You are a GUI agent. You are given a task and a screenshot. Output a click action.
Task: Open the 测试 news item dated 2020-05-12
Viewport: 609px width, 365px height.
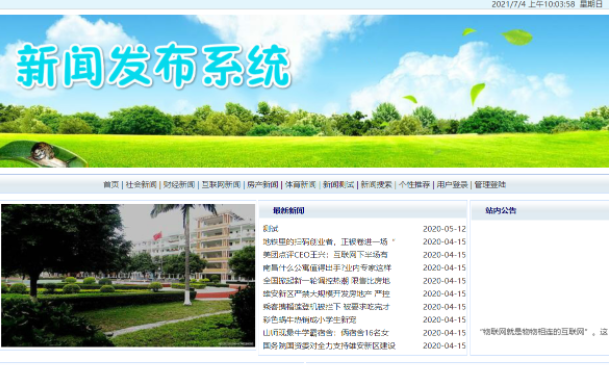pos(271,229)
